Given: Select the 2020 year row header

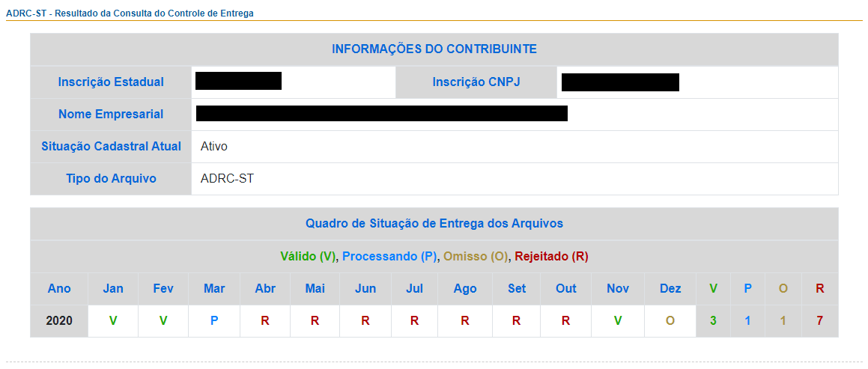Looking at the screenshot, I should pyautogui.click(x=59, y=321).
